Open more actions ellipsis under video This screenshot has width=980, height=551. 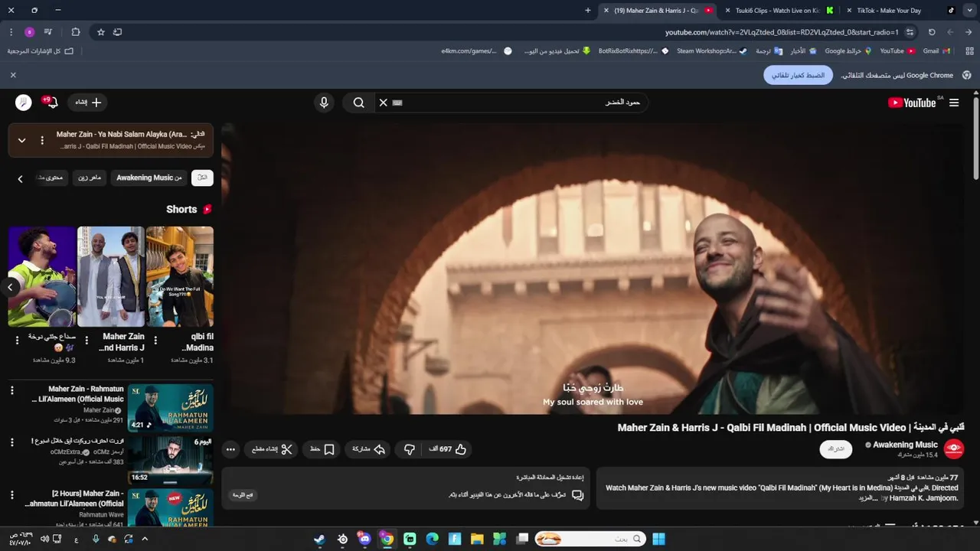(230, 449)
